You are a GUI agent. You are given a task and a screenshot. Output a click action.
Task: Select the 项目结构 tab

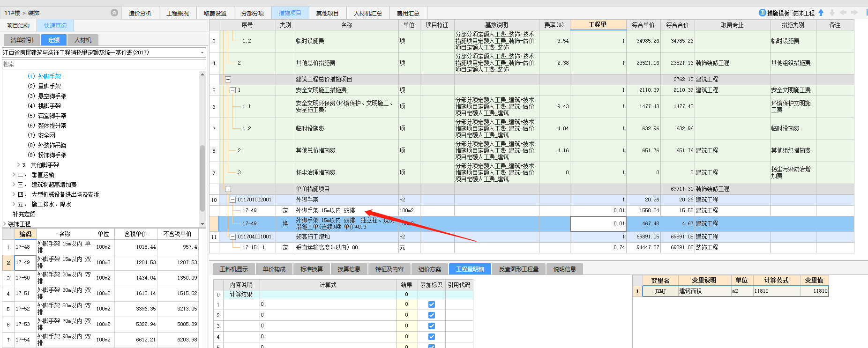pyautogui.click(x=18, y=26)
